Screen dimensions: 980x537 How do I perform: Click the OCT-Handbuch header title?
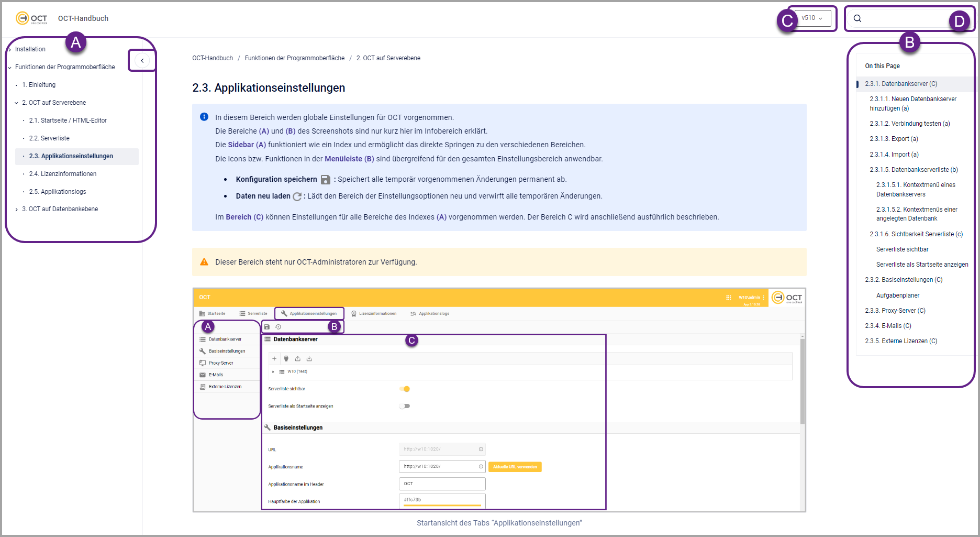83,18
